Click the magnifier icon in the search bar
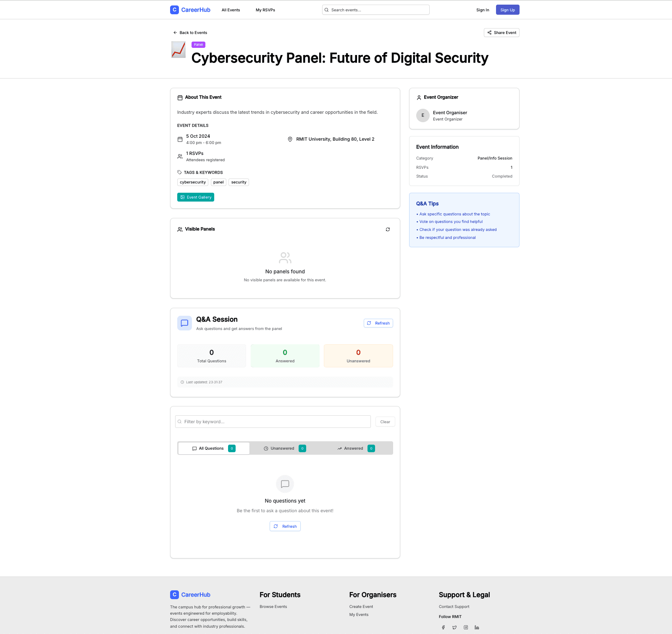This screenshot has height=634, width=672. tap(326, 10)
